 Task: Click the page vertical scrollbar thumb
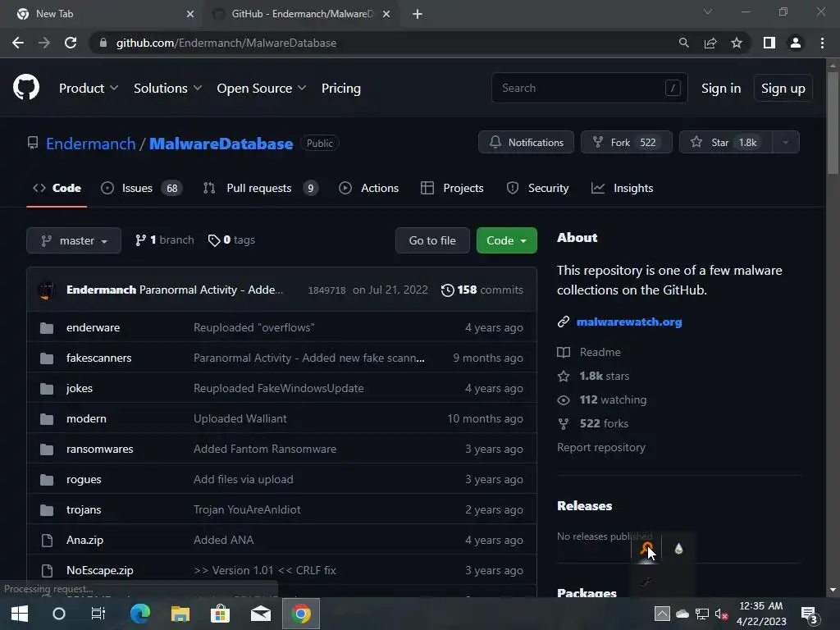[833, 123]
